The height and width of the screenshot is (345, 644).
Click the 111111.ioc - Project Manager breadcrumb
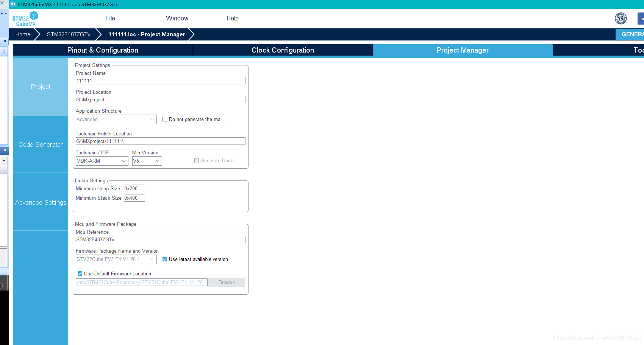coord(147,34)
